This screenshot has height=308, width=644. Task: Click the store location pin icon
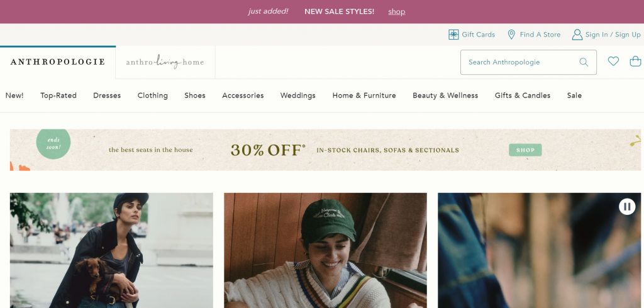[x=511, y=35]
